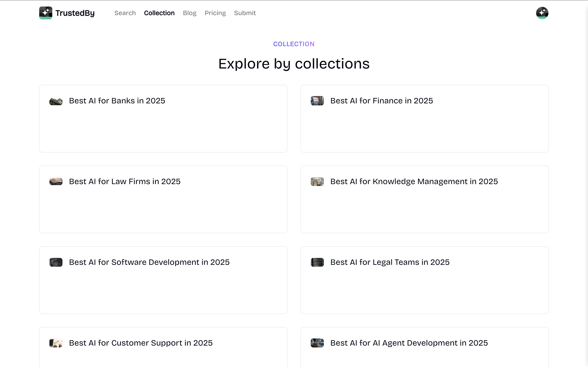Viewport: 588px width, 367px height.
Task: Click the Customer Support thumbnail icon
Action: (56, 343)
